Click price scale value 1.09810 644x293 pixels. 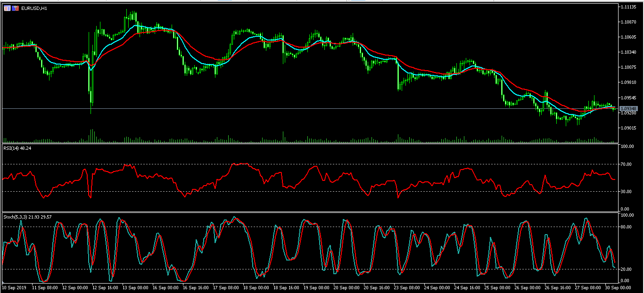click(629, 82)
